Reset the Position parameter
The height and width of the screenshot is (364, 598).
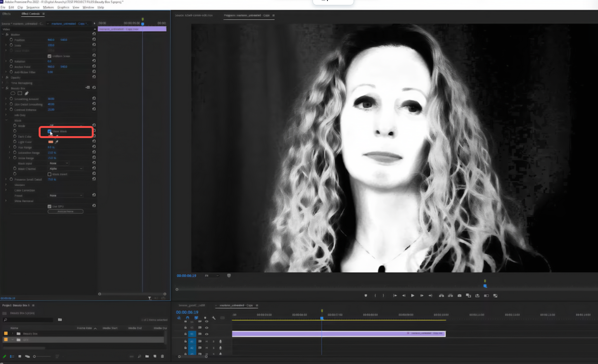[x=94, y=40]
